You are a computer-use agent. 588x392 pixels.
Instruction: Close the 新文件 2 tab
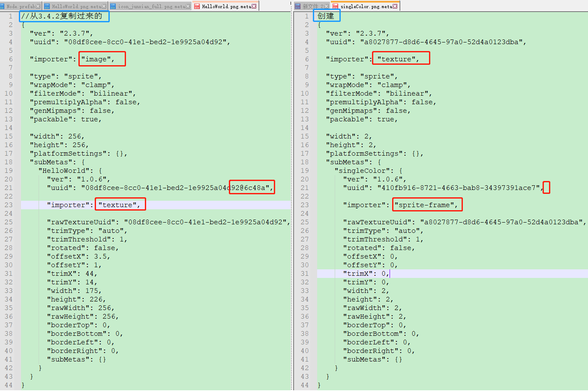326,6
